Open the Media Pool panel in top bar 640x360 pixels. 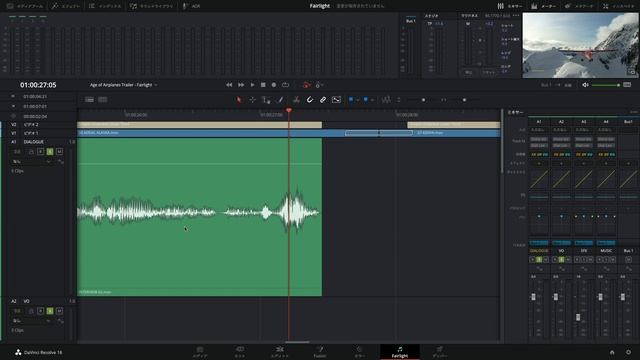pos(24,6)
